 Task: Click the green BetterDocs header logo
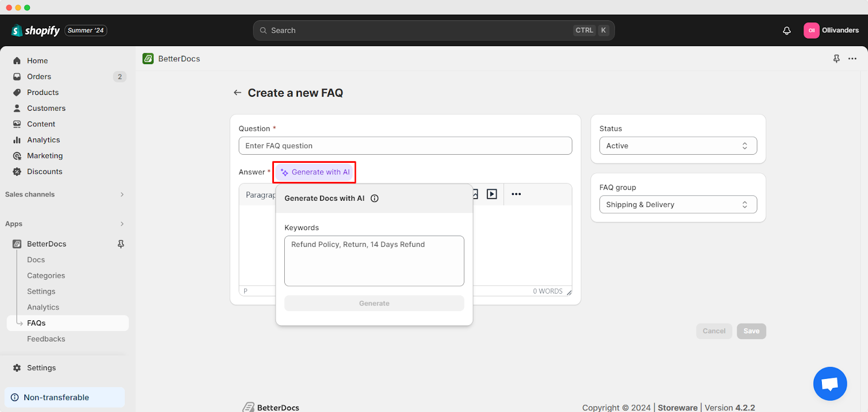click(x=148, y=59)
